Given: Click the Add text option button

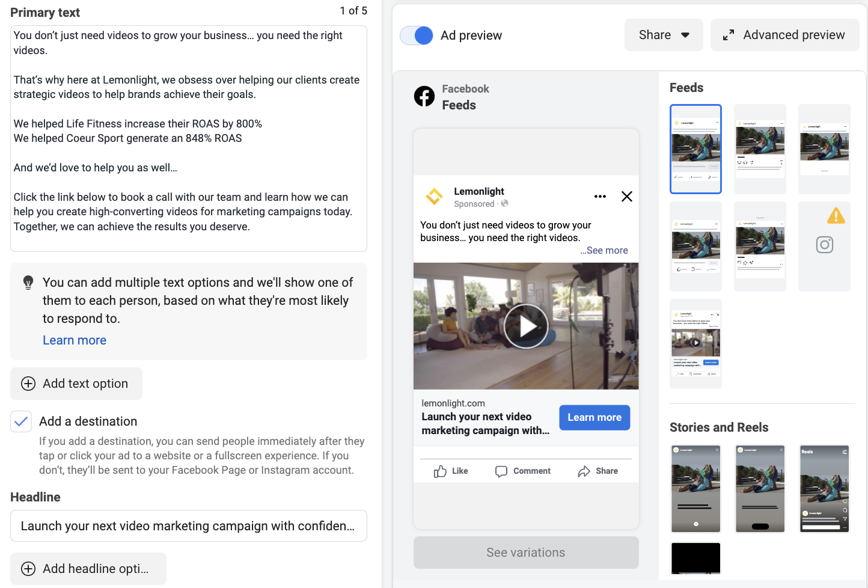Looking at the screenshot, I should pos(76,383).
